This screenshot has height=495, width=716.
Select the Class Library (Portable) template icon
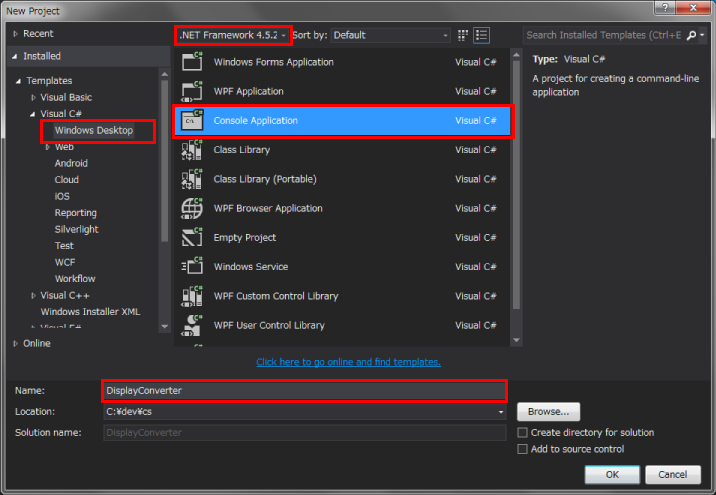click(x=192, y=179)
